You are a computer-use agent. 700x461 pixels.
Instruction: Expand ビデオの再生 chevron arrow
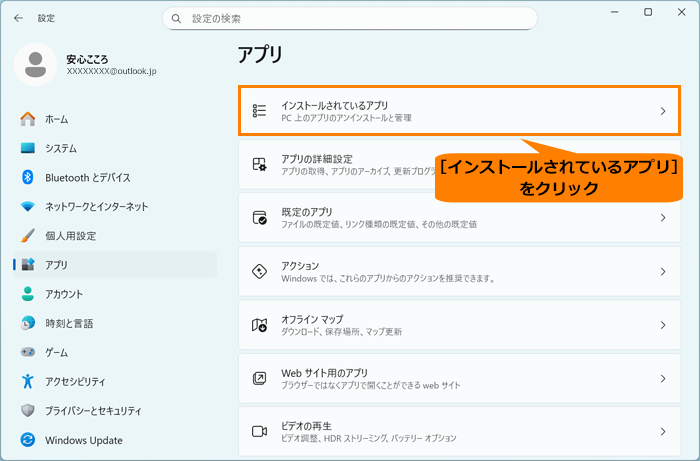pyautogui.click(x=663, y=432)
